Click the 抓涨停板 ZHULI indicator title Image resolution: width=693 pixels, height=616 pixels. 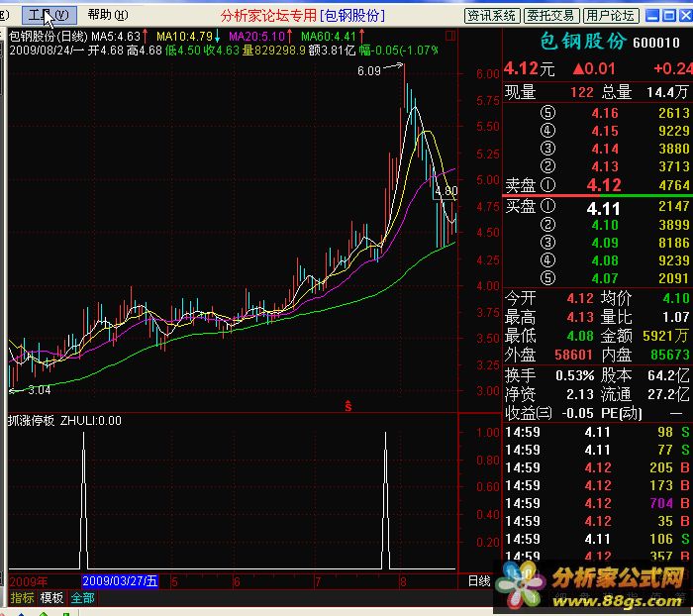point(64,420)
